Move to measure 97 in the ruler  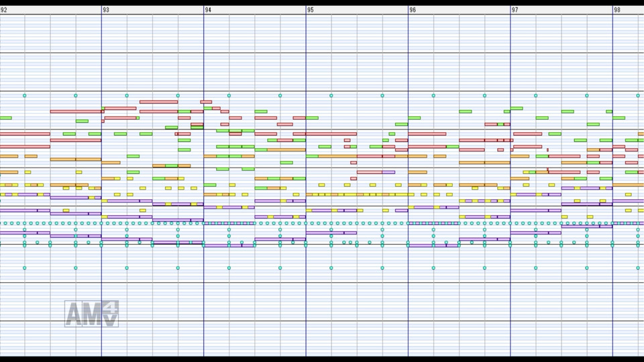pyautogui.click(x=515, y=10)
